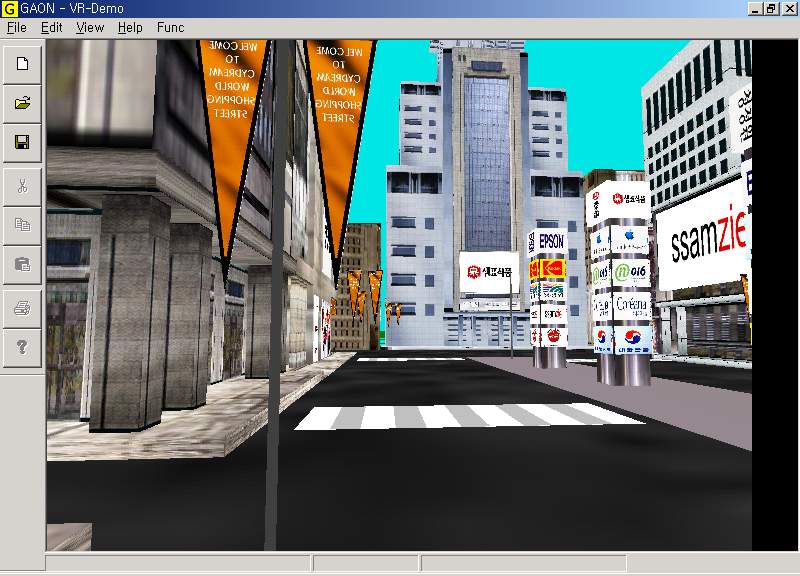Image resolution: width=800 pixels, height=576 pixels.
Task: Open the File menu
Action: [17, 28]
